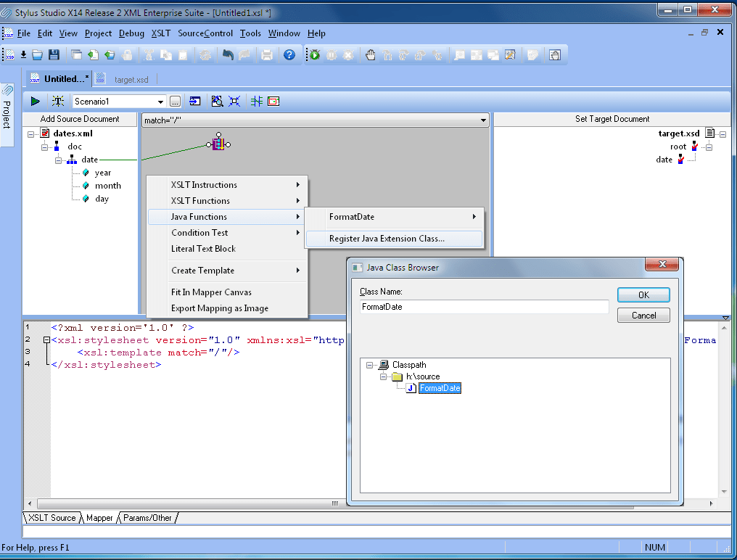Screen dimensions: 737x560
Task: Click the Save toolbar icon
Action: [x=54, y=54]
